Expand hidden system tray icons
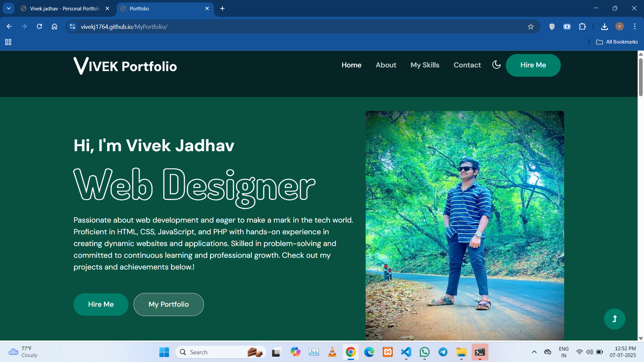644x362 pixels. tap(534, 352)
